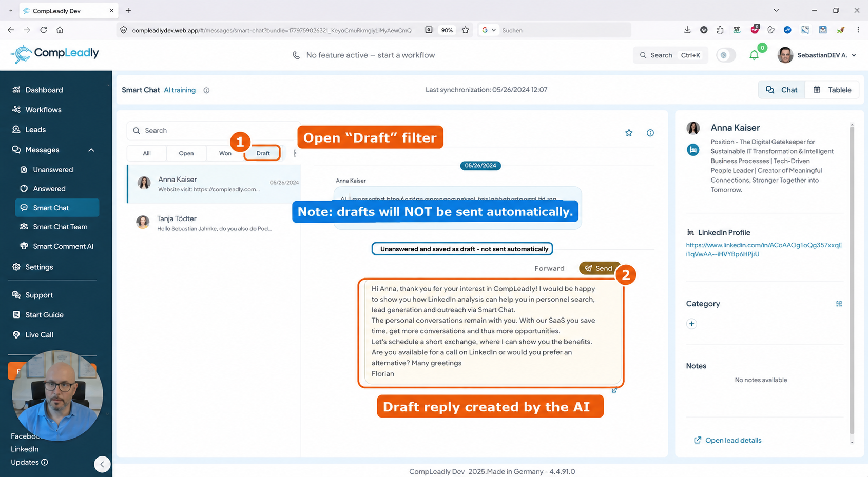Open the notifications bell
The height and width of the screenshot is (477, 868).
tap(754, 55)
